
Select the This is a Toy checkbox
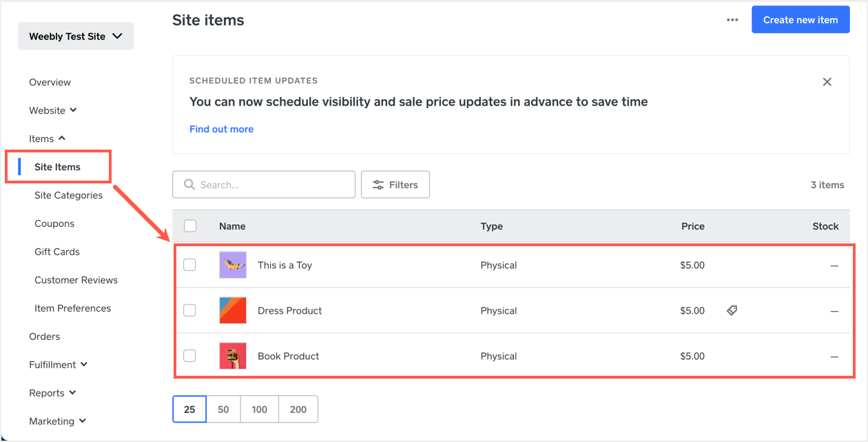click(x=190, y=265)
